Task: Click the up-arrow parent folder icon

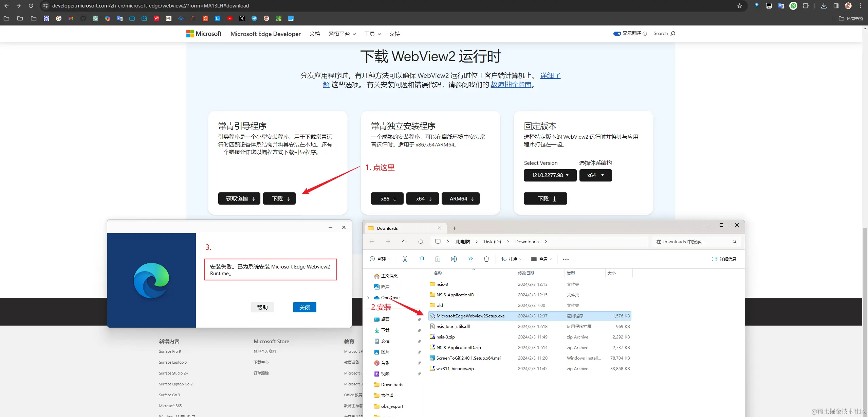Action: (x=404, y=242)
